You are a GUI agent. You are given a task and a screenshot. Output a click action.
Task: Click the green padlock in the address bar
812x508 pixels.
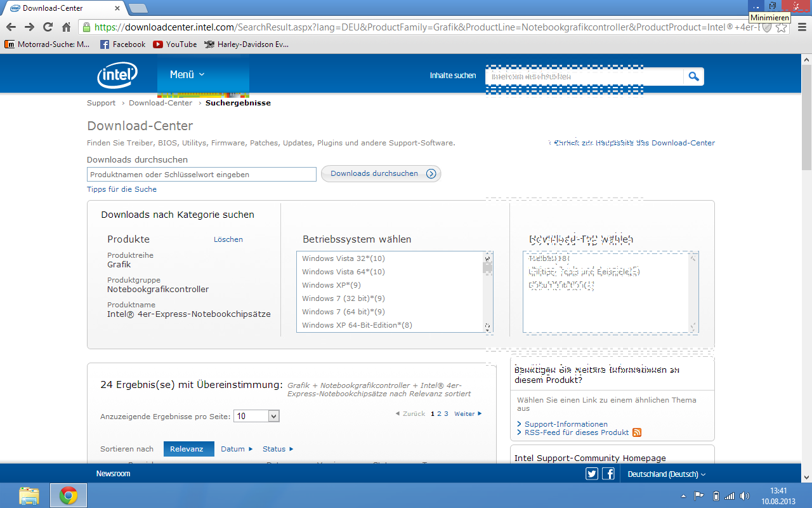point(87,27)
